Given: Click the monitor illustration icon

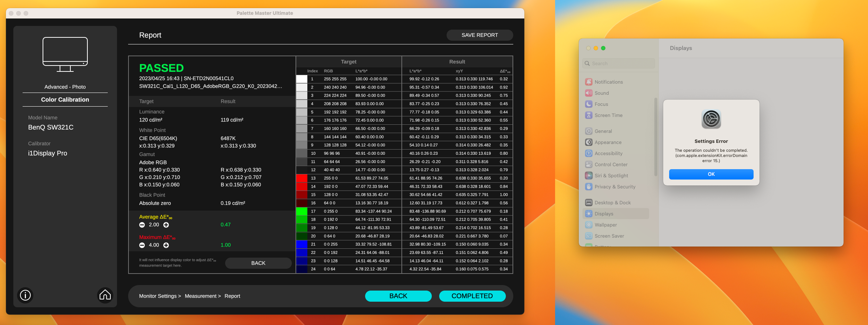Looking at the screenshot, I should pyautogui.click(x=65, y=54).
